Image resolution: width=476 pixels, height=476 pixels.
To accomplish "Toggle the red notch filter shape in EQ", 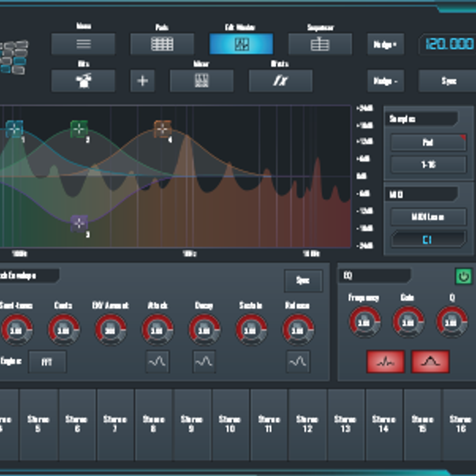I will pyautogui.click(x=385, y=362).
